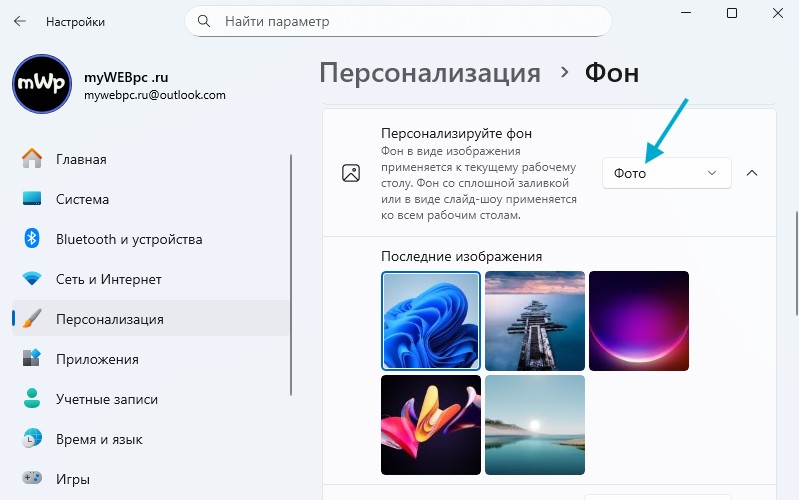Image resolution: width=799 pixels, height=500 pixels.
Task: Click the Приложения apps icon
Action: (x=32, y=358)
